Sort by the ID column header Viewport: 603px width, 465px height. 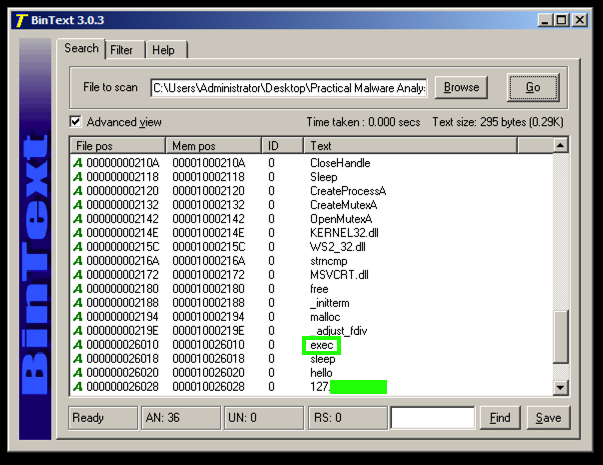click(x=283, y=146)
